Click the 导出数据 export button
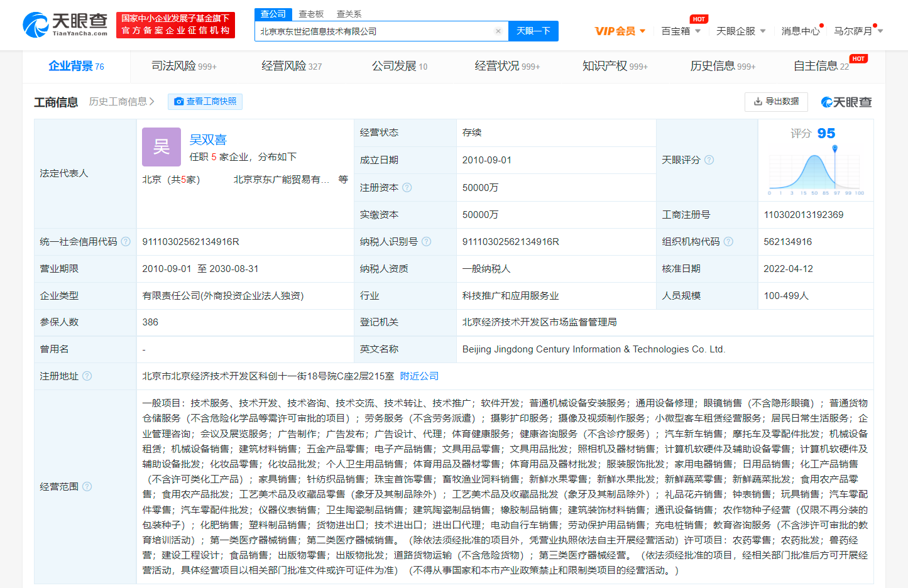The width and height of the screenshot is (908, 588). click(x=776, y=101)
